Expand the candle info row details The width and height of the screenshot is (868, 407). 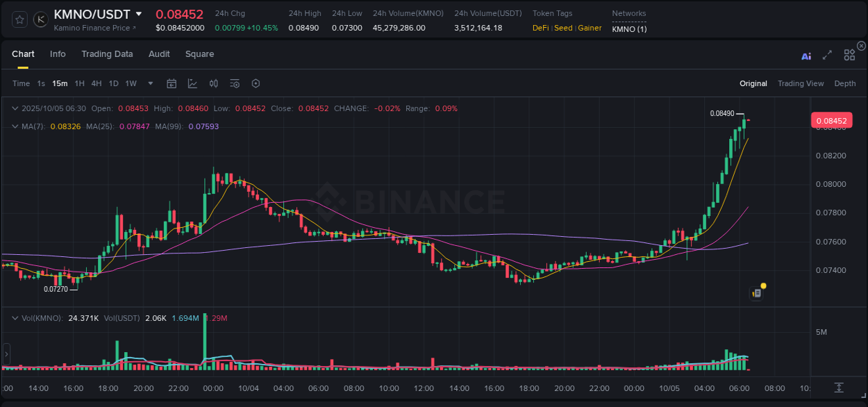point(15,109)
